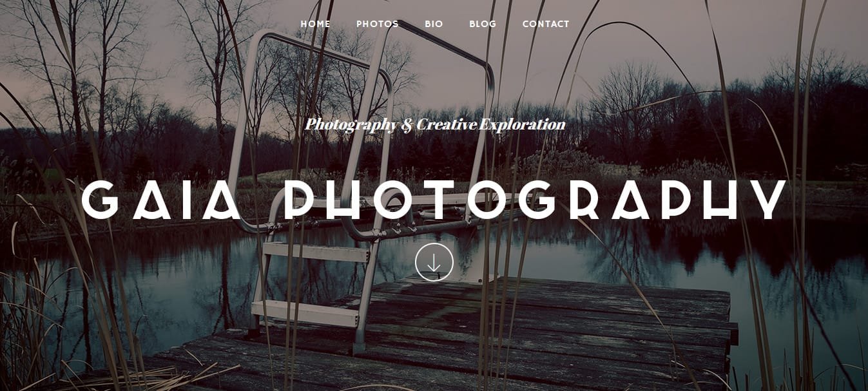This screenshot has height=391, width=868.
Task: Jump down using the arrow-in-circle button
Action: point(434,262)
